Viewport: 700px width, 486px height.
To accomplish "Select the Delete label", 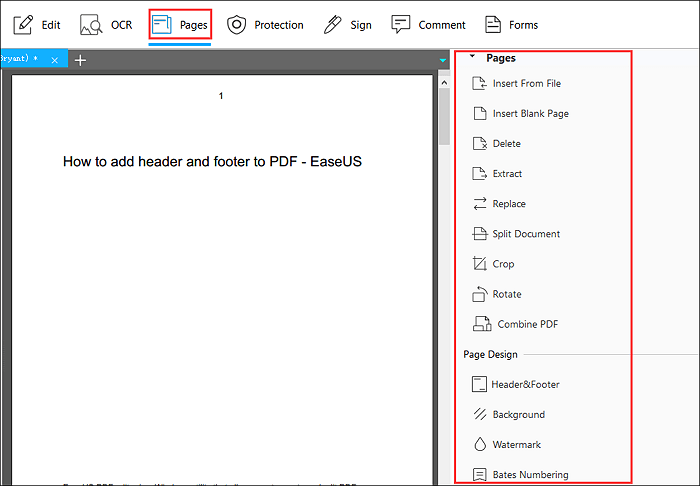I will (x=507, y=144).
